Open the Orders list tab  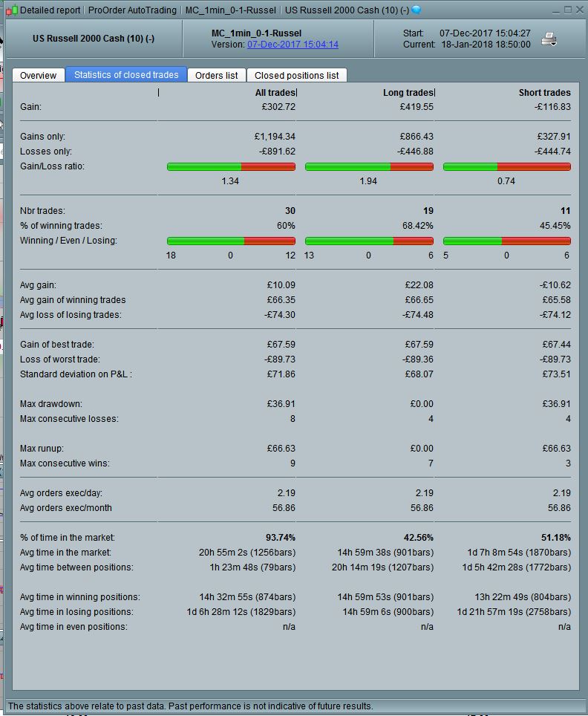(216, 75)
